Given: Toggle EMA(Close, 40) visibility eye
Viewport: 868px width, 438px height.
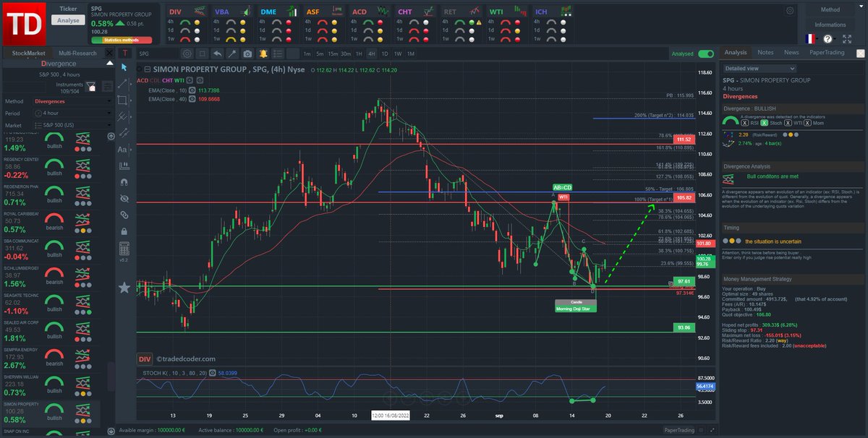Looking at the screenshot, I should click(x=192, y=98).
